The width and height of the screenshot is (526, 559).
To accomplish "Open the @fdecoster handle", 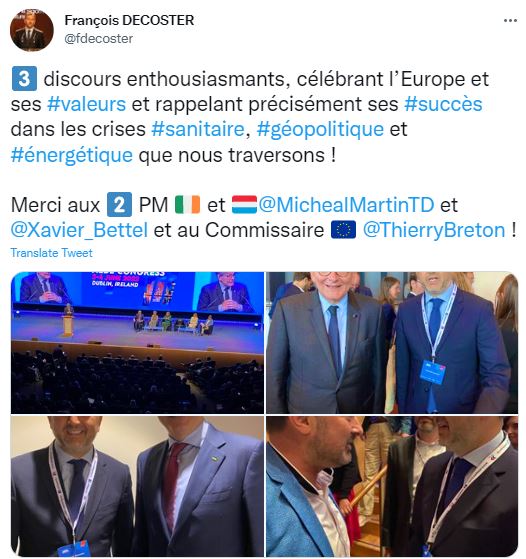I will pyautogui.click(x=99, y=39).
